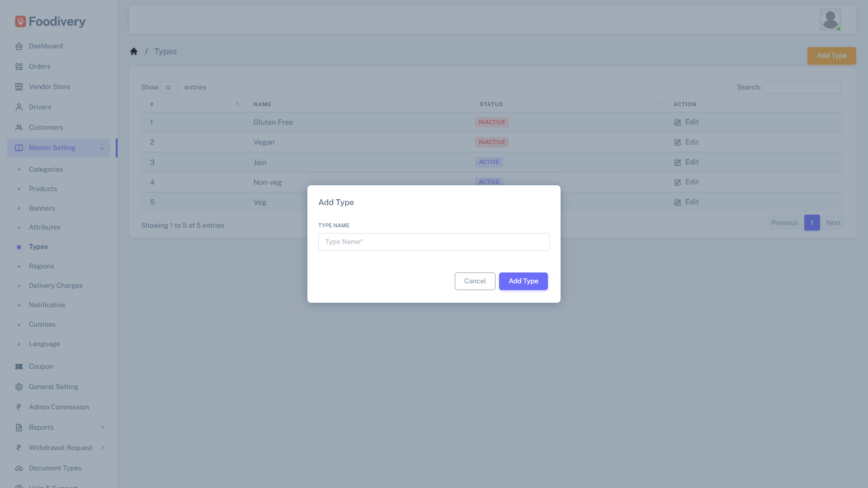868x488 pixels.
Task: Click the Edit pencil for Gluten Free
Action: tap(677, 122)
